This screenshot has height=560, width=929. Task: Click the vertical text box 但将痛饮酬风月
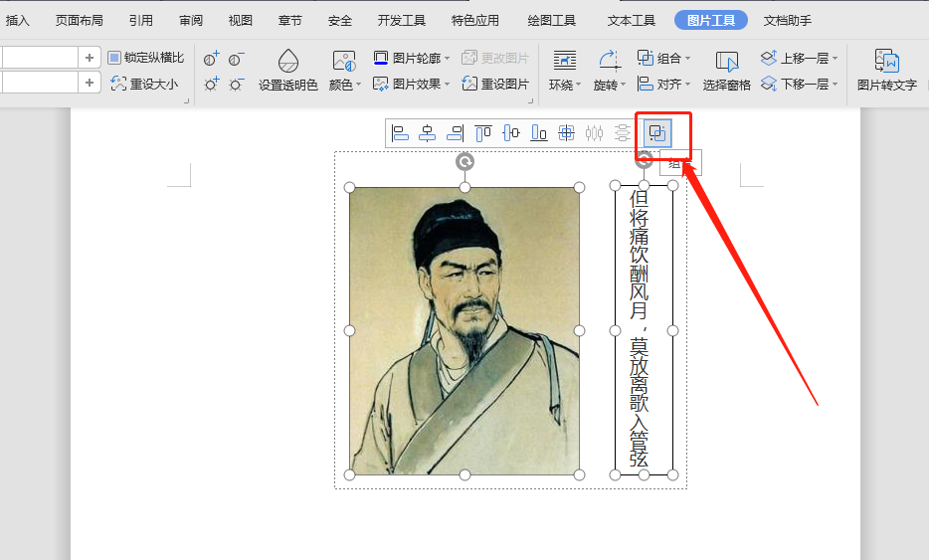pos(644,329)
